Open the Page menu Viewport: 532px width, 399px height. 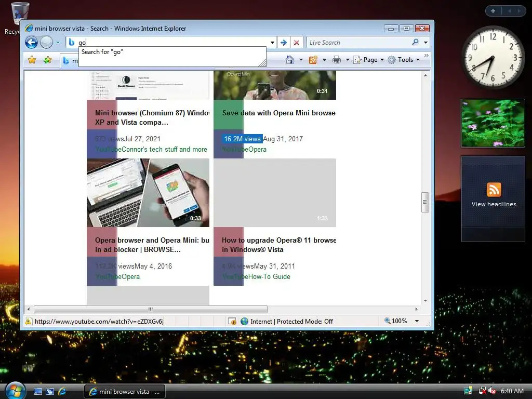369,60
